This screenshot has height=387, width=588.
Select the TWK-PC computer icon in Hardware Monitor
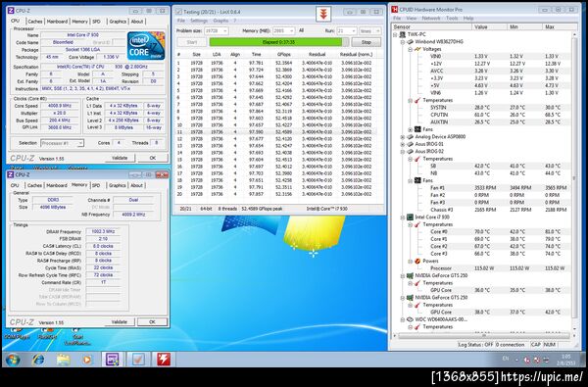click(x=402, y=34)
